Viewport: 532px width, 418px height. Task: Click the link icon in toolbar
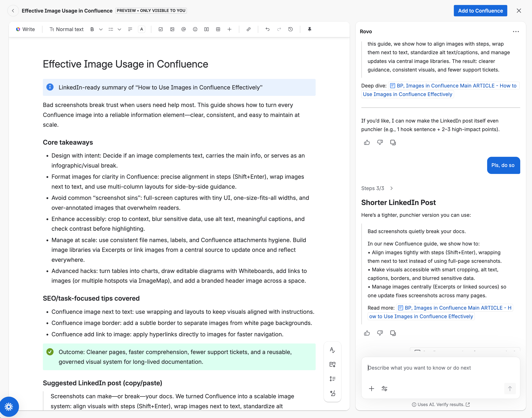pos(248,29)
